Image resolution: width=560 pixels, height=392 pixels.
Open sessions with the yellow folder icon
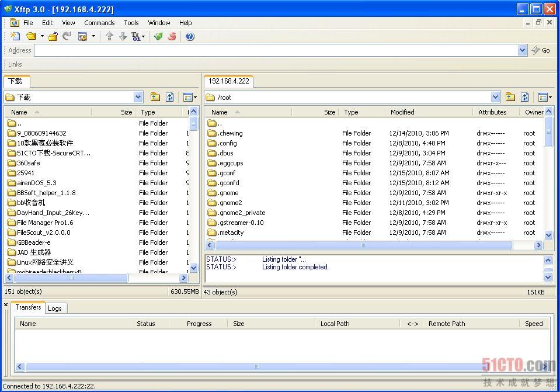(x=32, y=36)
